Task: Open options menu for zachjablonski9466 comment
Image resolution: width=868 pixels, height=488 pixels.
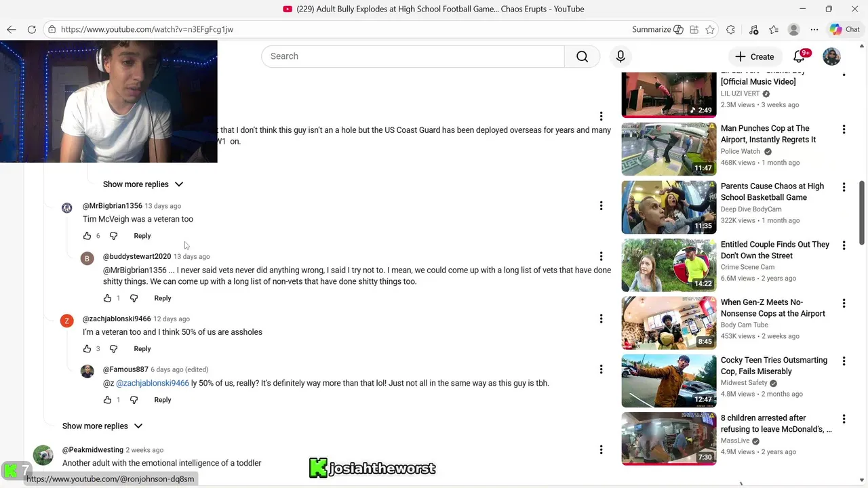Action: (601, 319)
